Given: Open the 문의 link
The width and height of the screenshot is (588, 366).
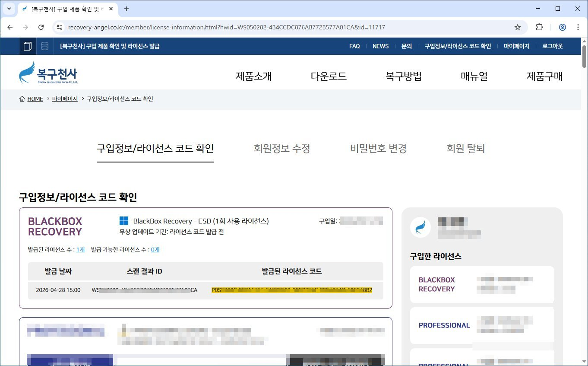Looking at the screenshot, I should click(407, 46).
